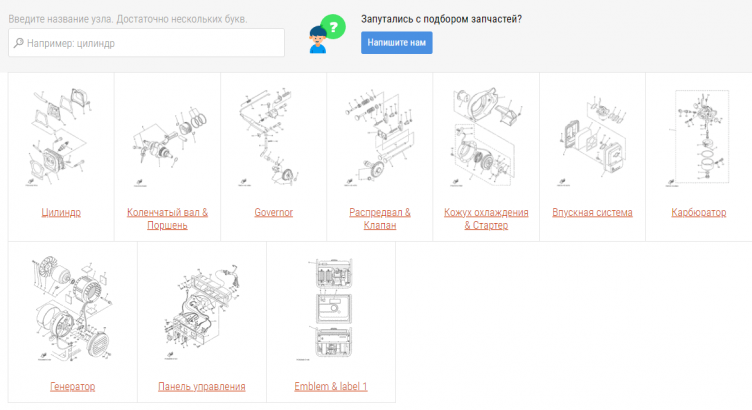Open the Карбюратор diagram image
Viewport: 752px width, 410px height.
click(698, 138)
